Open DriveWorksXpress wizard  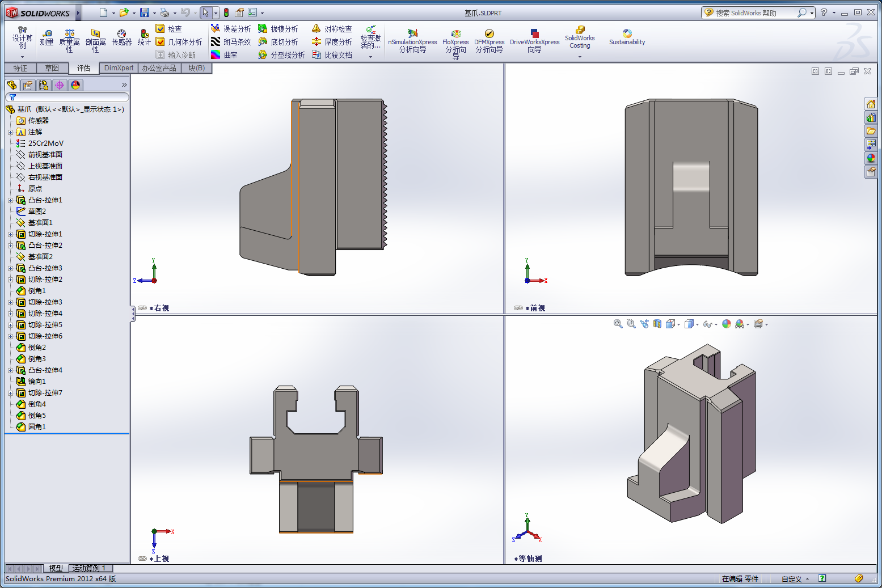click(534, 41)
